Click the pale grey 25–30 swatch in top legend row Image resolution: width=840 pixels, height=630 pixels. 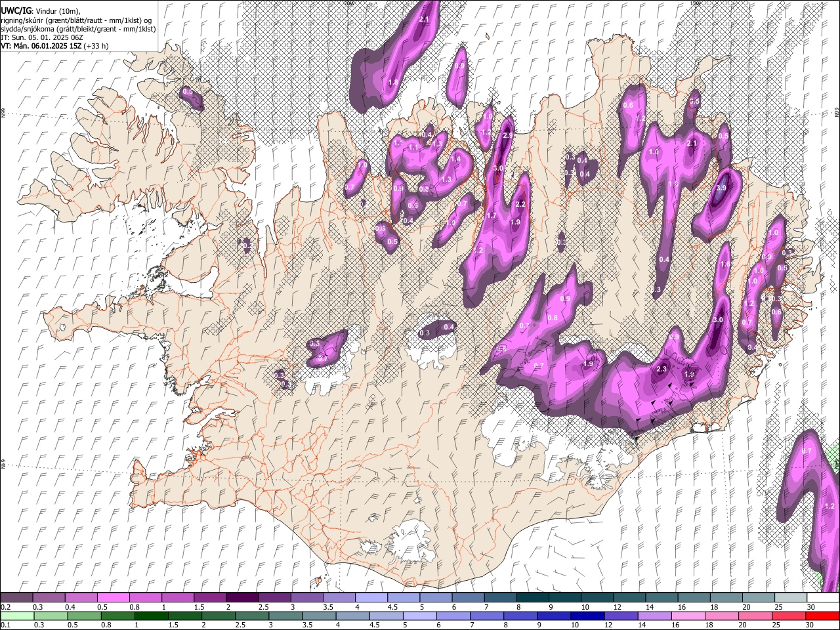(x=791, y=598)
